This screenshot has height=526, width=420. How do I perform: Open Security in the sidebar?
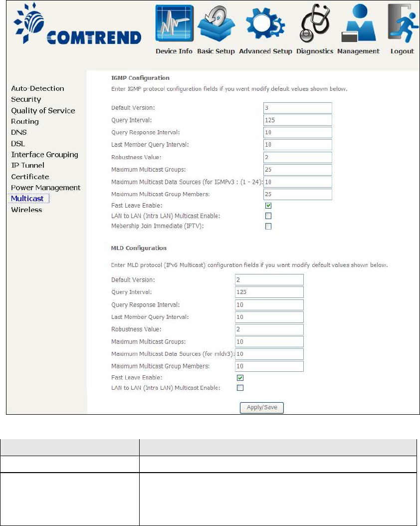coord(26,99)
